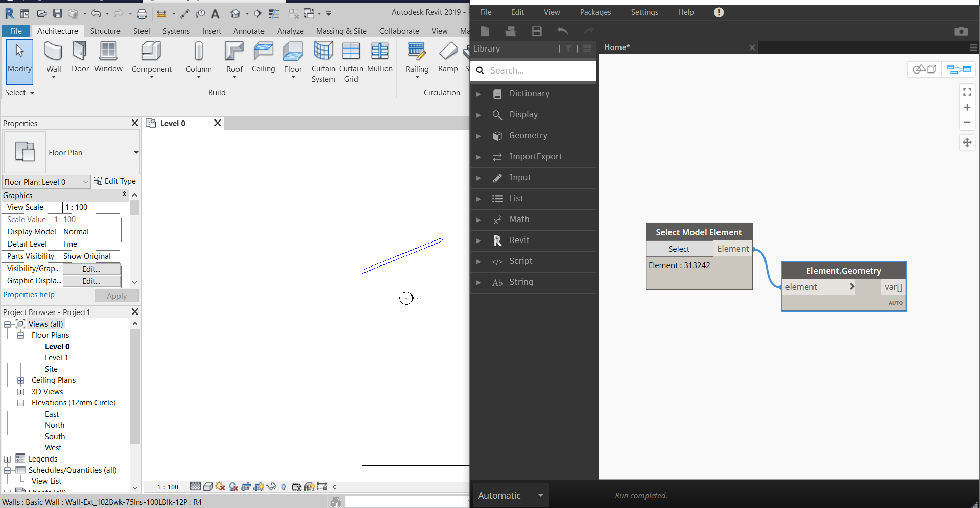Open the Dynamo run mode Automatic dropdown
The height and width of the screenshot is (508, 980).
point(511,495)
